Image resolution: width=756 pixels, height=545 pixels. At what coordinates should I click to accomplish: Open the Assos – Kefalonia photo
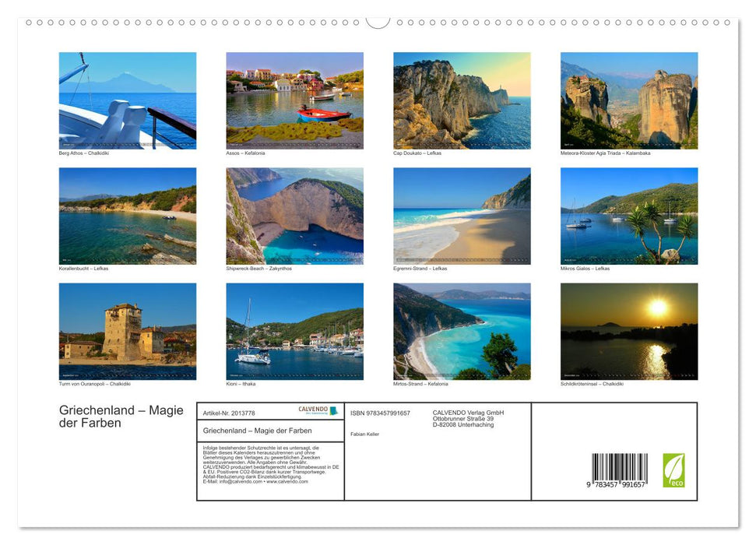[x=294, y=97]
